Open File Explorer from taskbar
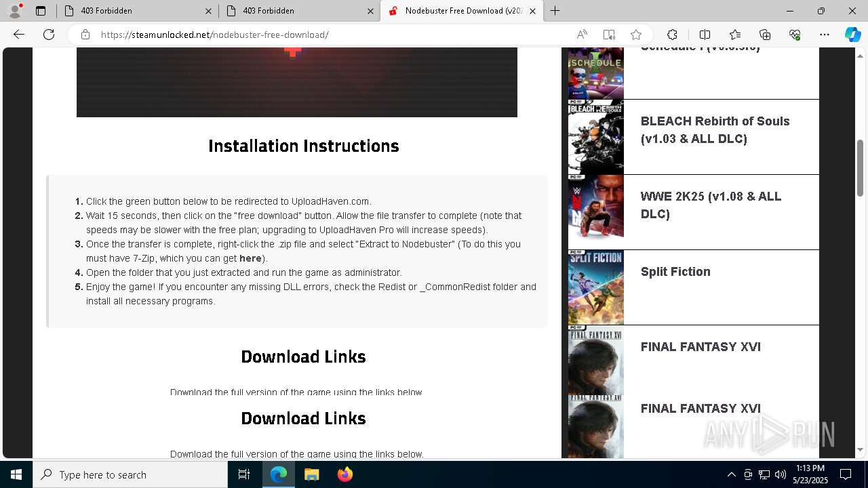 point(311,474)
